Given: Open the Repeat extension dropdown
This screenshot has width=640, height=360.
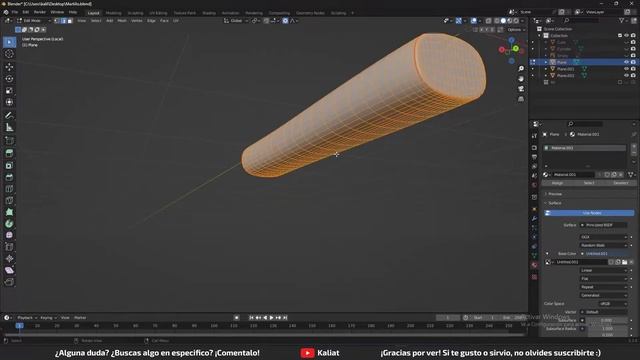Looking at the screenshot, I should click(604, 287).
